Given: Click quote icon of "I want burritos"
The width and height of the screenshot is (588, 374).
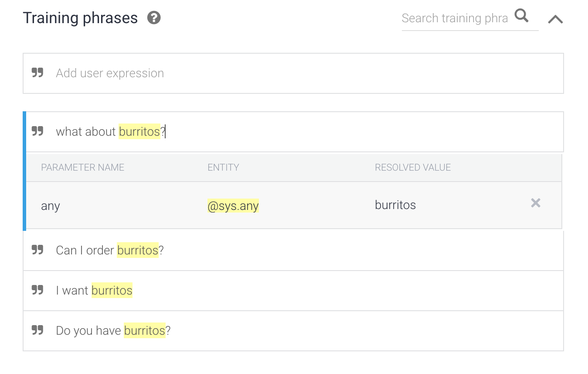Looking at the screenshot, I should [38, 290].
